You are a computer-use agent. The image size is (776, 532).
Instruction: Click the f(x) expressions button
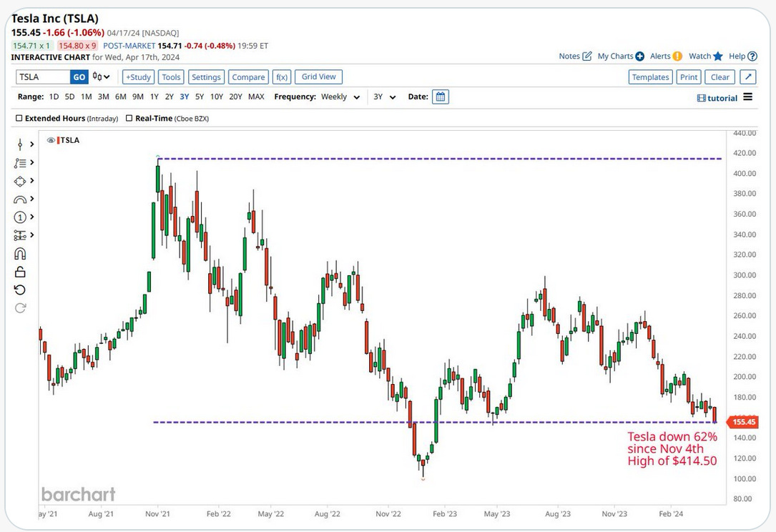pyautogui.click(x=282, y=77)
